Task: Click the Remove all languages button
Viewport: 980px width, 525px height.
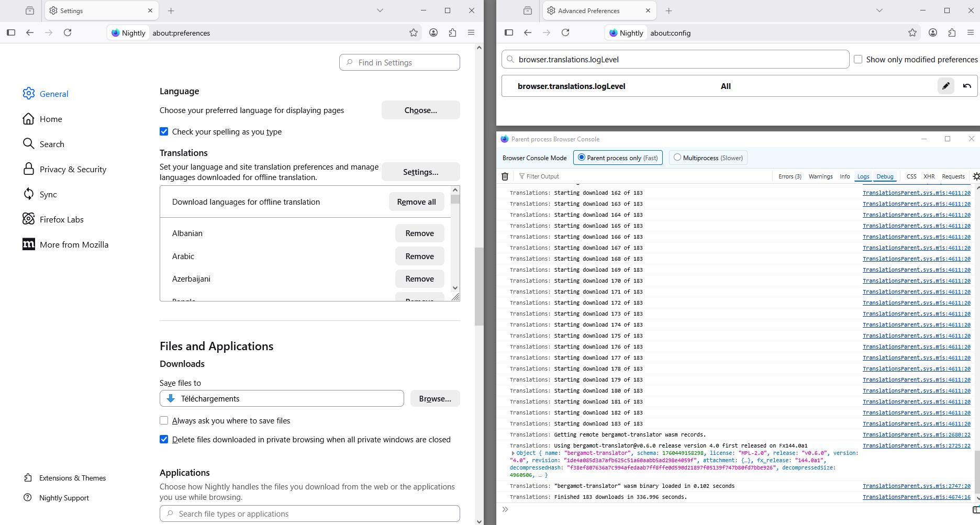Action: [416, 202]
